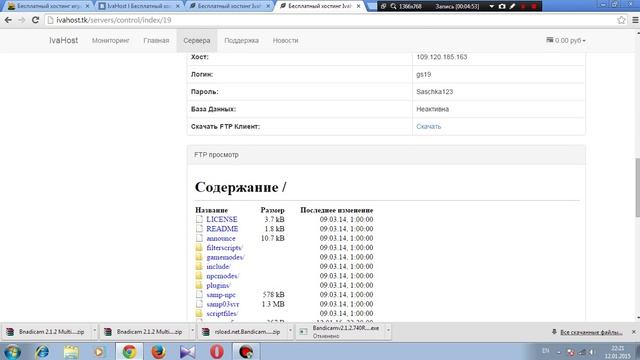Expand options for rsload.net.Bandicam download
Viewport: 640px width, 360px height.
click(290, 330)
